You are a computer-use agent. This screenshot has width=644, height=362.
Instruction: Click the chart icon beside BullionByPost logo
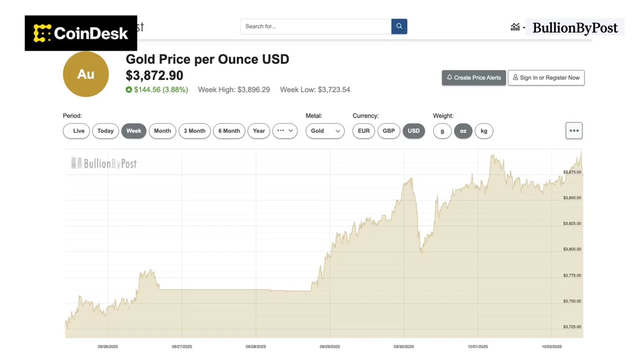515,27
